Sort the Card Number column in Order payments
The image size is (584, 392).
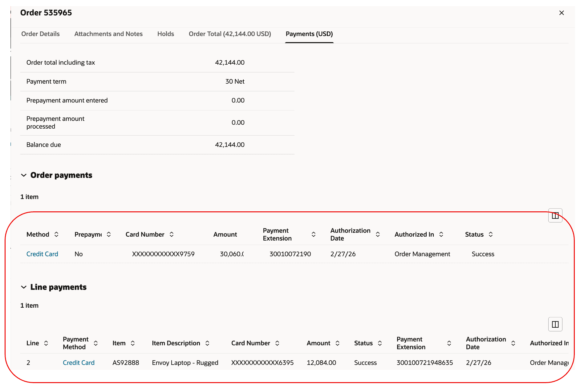coord(172,234)
